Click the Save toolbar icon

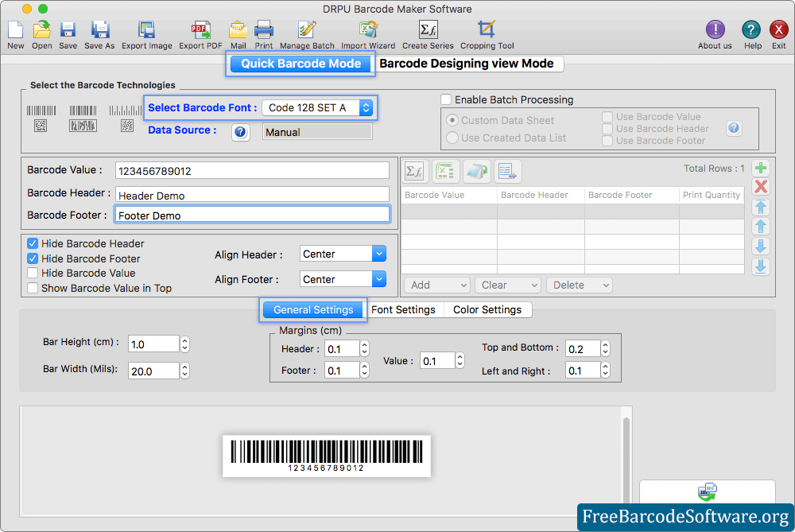68,30
